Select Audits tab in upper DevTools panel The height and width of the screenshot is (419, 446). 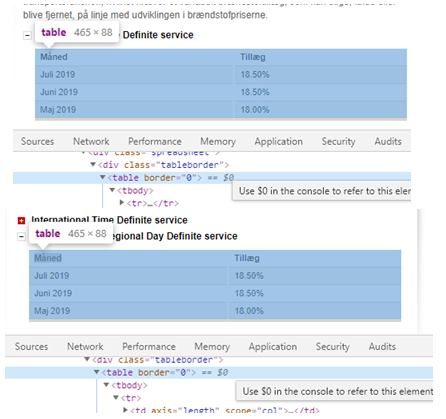(388, 141)
